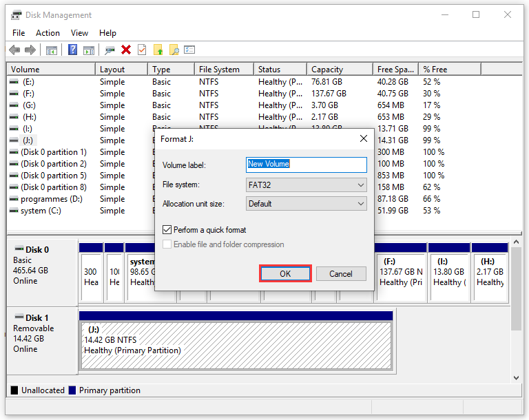Select F: 137.67 GB partition block

(401, 277)
